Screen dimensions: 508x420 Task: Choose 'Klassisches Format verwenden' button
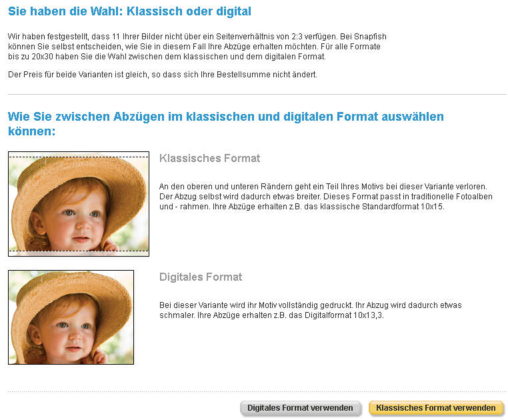coord(435,408)
